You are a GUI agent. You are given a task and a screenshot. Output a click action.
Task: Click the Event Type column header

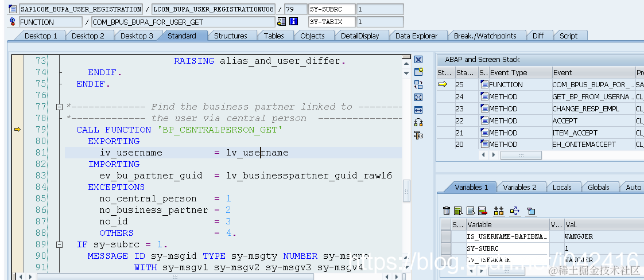pyautogui.click(x=520, y=73)
